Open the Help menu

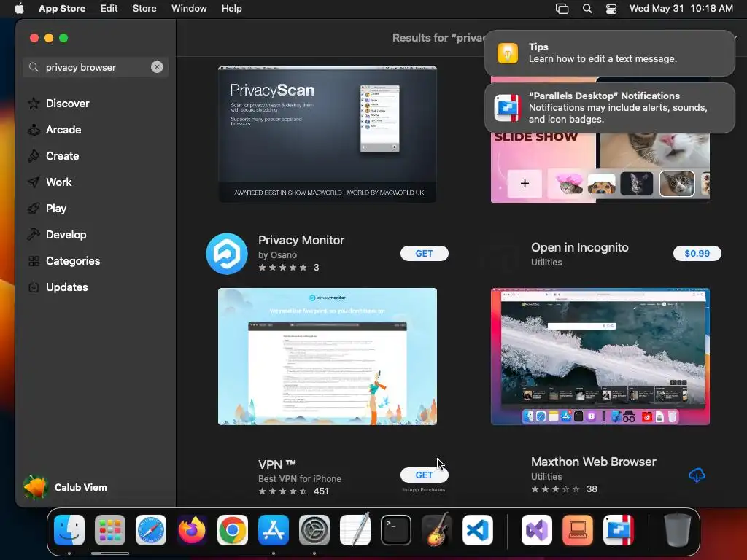click(231, 9)
